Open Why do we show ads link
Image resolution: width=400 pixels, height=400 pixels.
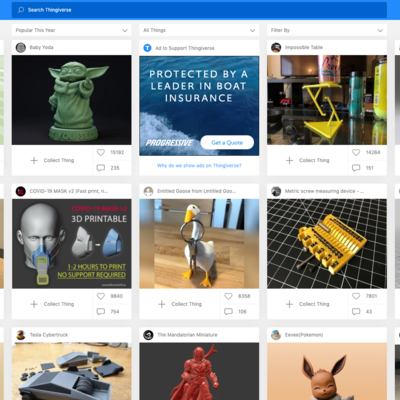(x=199, y=165)
